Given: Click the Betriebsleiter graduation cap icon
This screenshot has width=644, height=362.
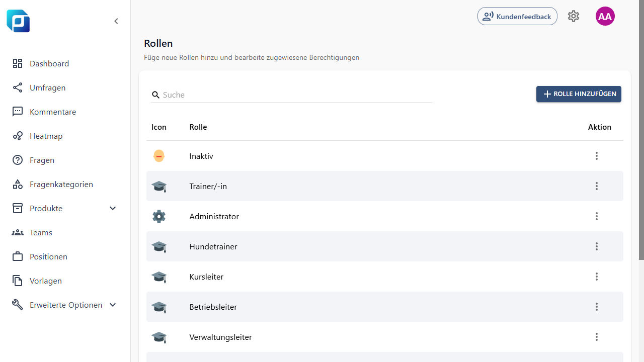Looking at the screenshot, I should 159,307.
